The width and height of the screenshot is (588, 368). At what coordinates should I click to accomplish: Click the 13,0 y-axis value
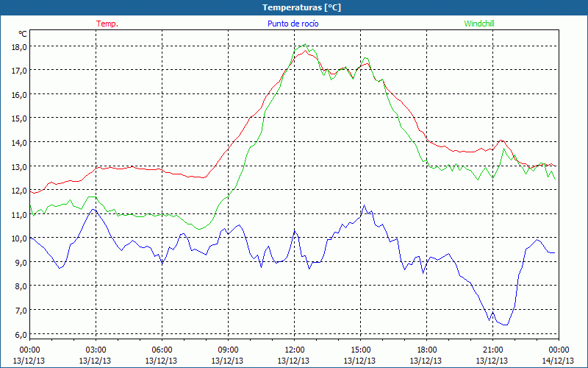(x=19, y=166)
